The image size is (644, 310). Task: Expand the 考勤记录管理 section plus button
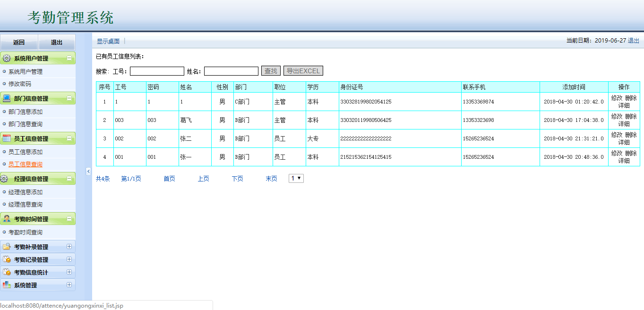coord(69,259)
